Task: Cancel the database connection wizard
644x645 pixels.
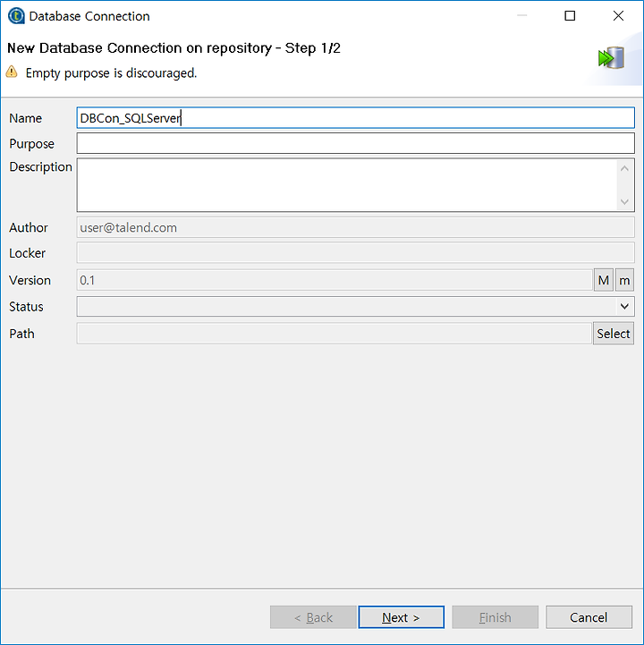Action: coord(589,617)
